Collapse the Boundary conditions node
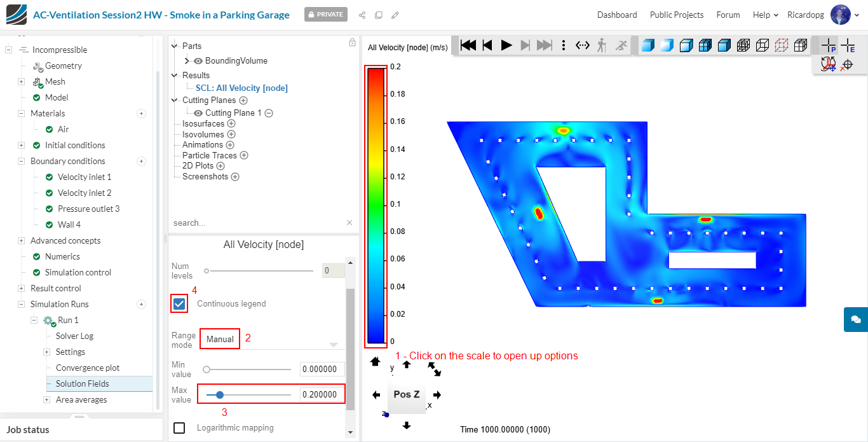 (21, 161)
